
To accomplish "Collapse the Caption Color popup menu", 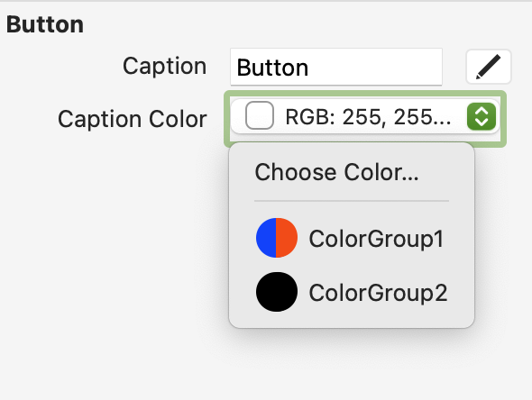I will 364,116.
